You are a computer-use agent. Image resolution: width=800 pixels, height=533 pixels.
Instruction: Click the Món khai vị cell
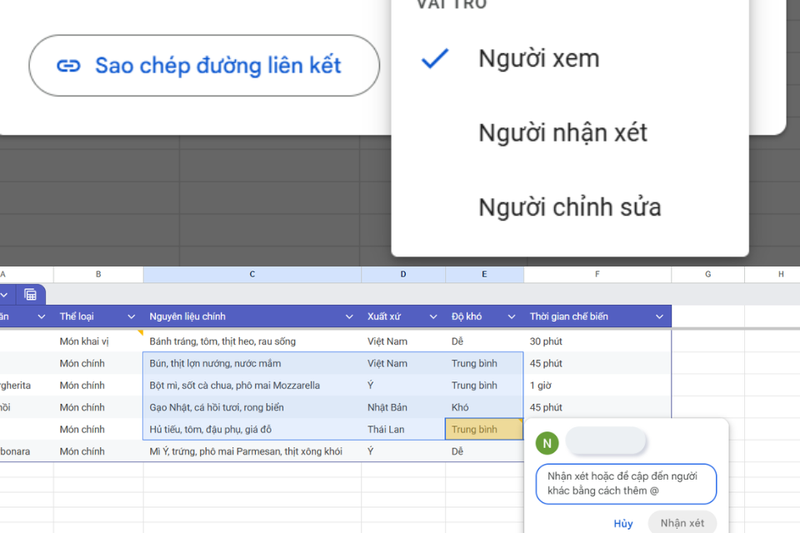pyautogui.click(x=98, y=341)
